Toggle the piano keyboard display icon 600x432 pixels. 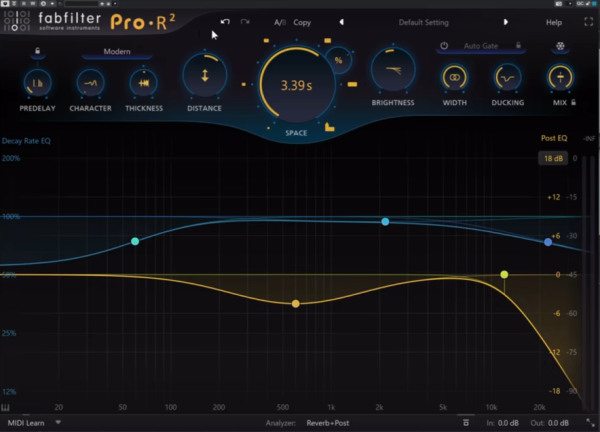tap(5, 408)
